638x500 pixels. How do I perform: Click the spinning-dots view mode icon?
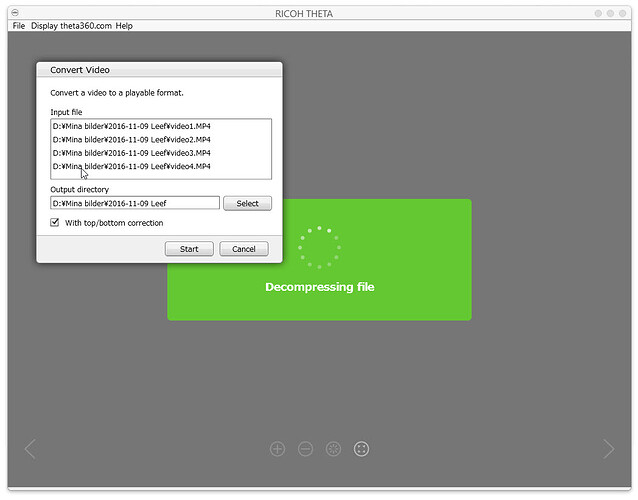333,449
